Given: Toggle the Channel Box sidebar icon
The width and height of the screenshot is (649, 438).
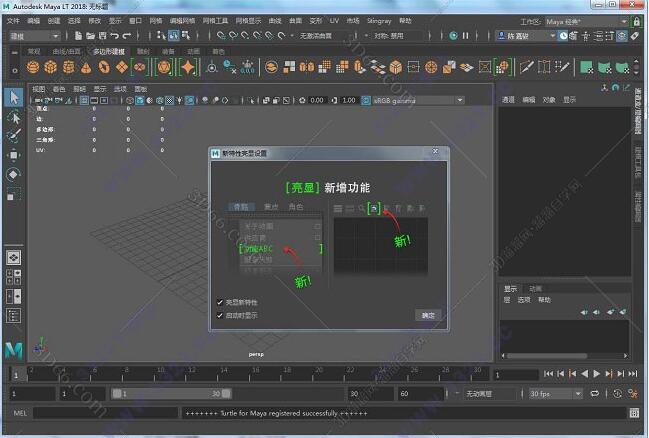Looking at the screenshot, I should tap(622, 36).
